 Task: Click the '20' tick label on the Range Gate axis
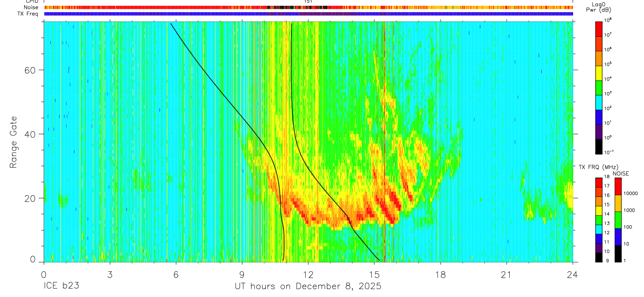click(x=29, y=198)
